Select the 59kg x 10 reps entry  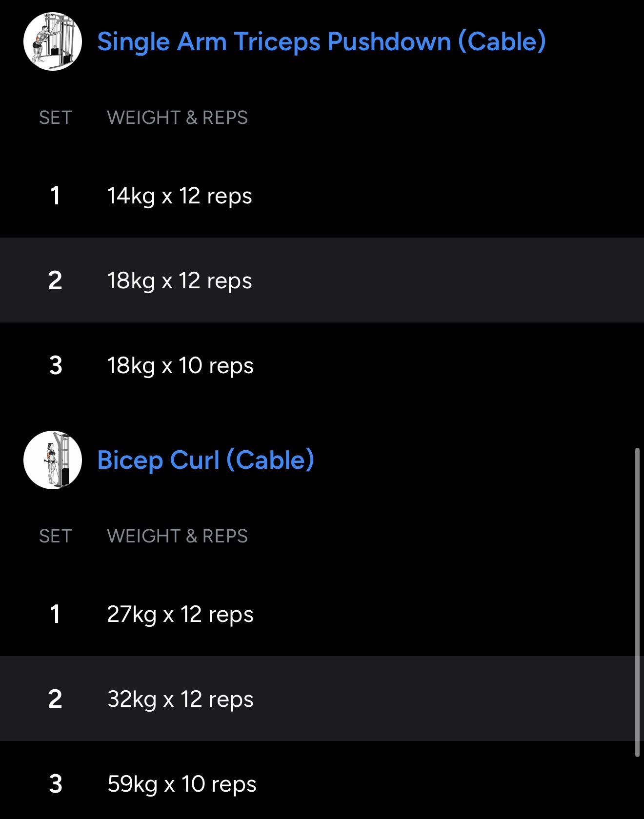[x=181, y=784]
